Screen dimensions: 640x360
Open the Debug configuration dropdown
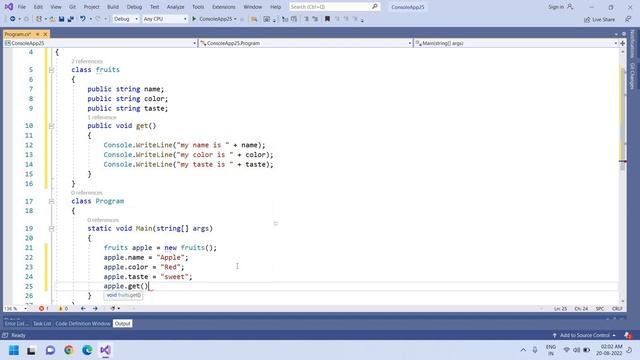126,19
